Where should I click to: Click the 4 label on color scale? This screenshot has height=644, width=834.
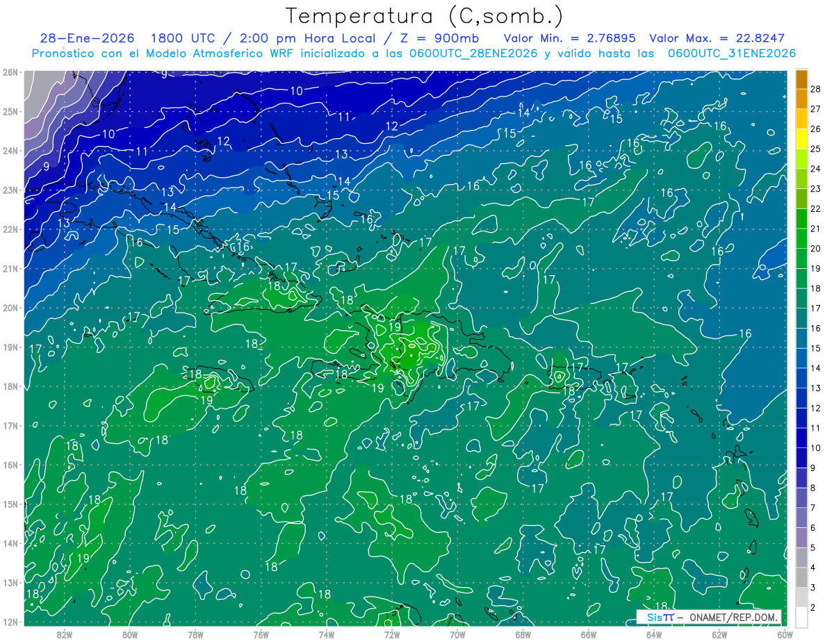pyautogui.click(x=813, y=568)
